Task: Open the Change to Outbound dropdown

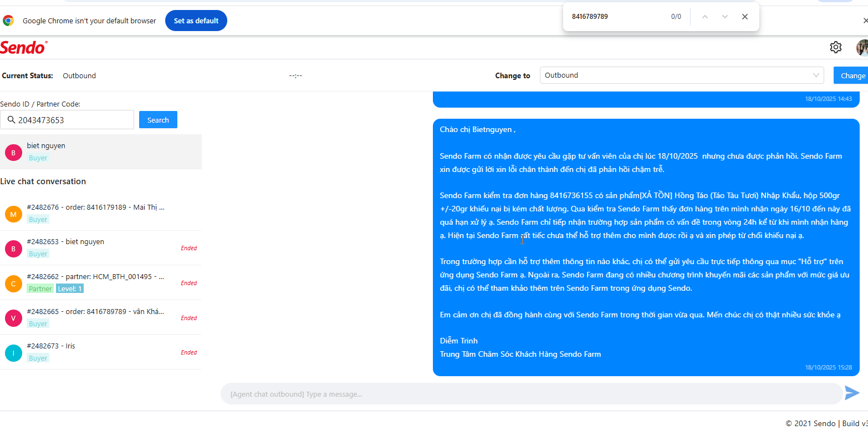Action: tap(682, 75)
